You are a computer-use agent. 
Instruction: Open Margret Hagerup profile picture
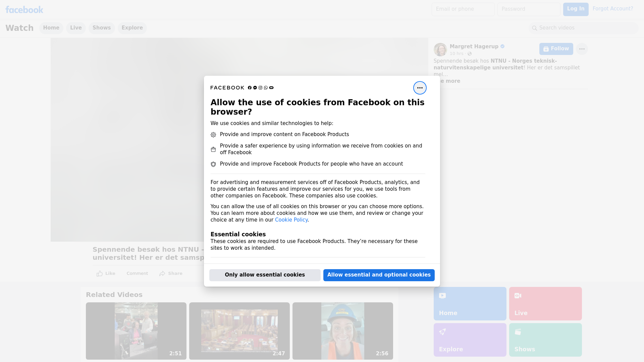(440, 50)
